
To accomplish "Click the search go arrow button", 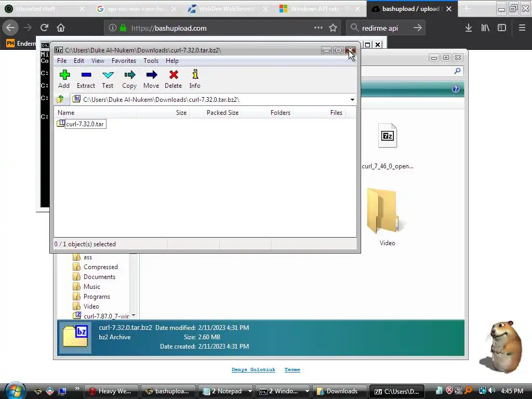I will [x=418, y=28].
